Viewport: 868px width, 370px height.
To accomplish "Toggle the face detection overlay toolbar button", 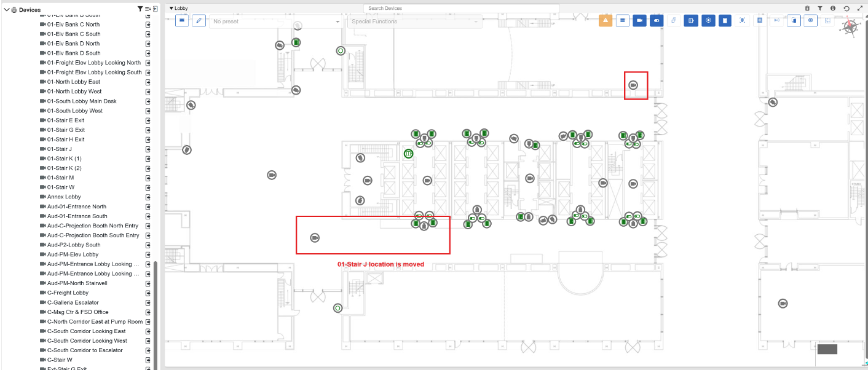I will tap(743, 20).
